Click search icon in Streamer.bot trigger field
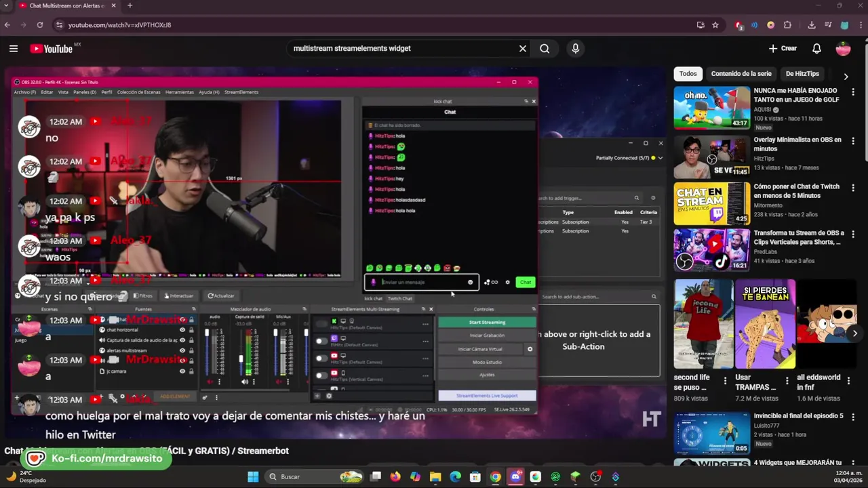The image size is (868, 488). click(x=636, y=198)
